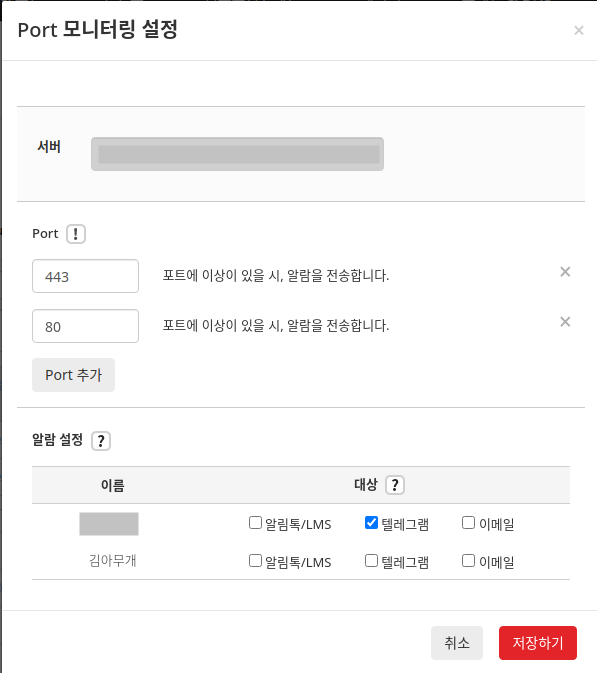
Task: Close the Port 모니터링 설정 dialog
Action: [x=579, y=30]
